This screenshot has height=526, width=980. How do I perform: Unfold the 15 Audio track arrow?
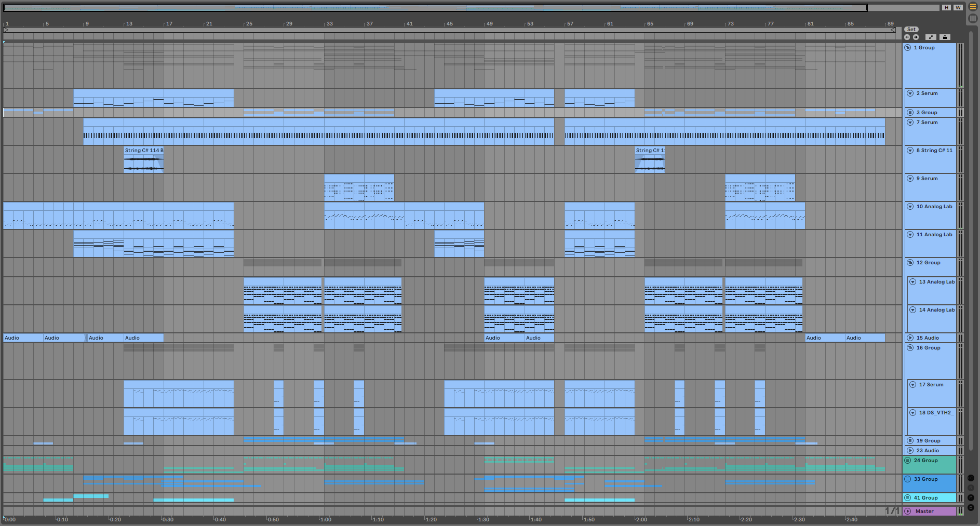click(x=910, y=338)
